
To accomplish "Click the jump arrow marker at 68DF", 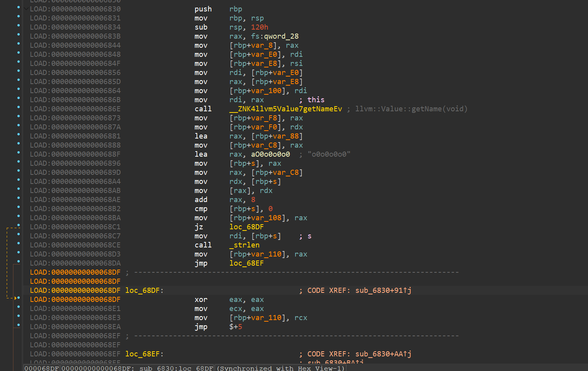I will [x=16, y=298].
